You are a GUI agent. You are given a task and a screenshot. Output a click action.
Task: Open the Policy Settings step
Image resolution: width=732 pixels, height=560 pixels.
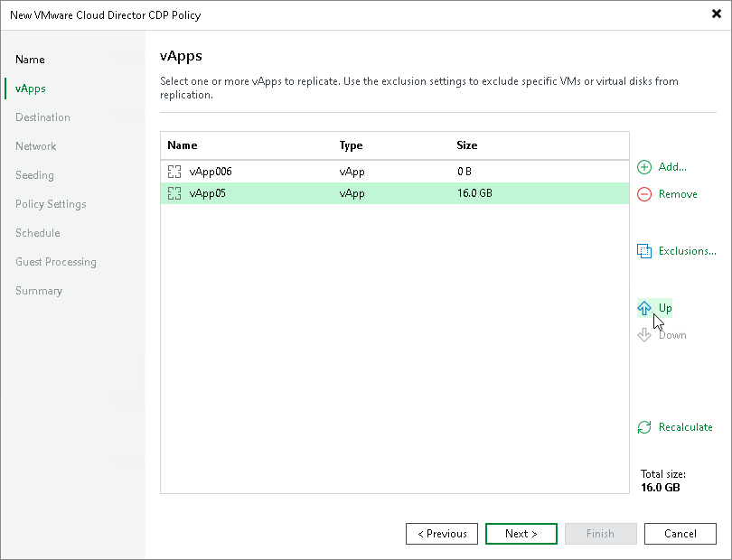(x=51, y=204)
